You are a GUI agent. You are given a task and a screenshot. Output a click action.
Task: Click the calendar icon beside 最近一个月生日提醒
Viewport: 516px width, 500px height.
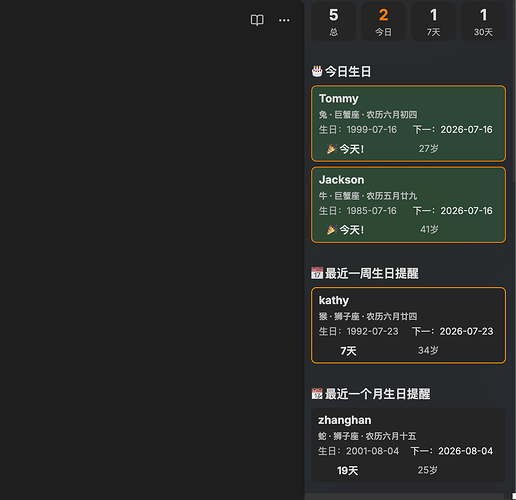[x=317, y=394]
